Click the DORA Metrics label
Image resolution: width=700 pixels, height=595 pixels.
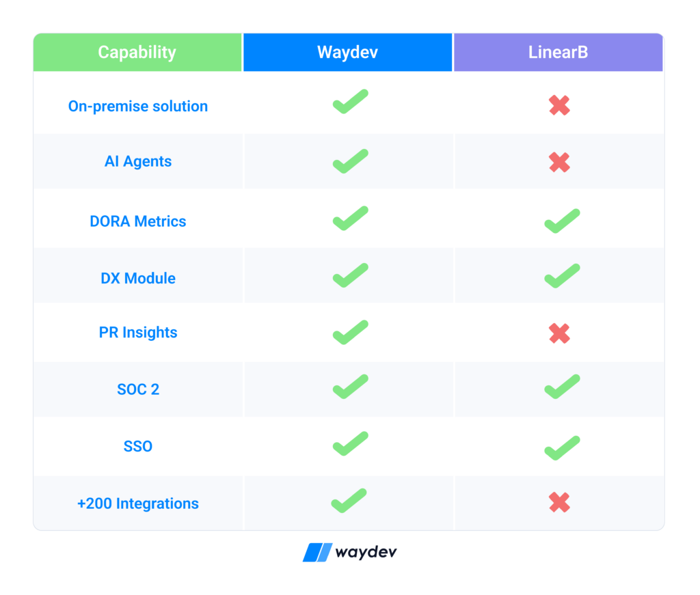tap(138, 221)
